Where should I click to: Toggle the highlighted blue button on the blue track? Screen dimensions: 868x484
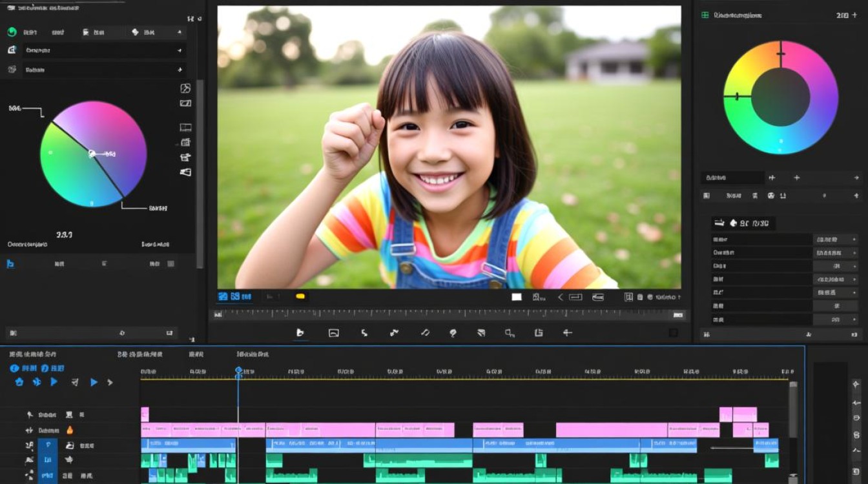48,445
